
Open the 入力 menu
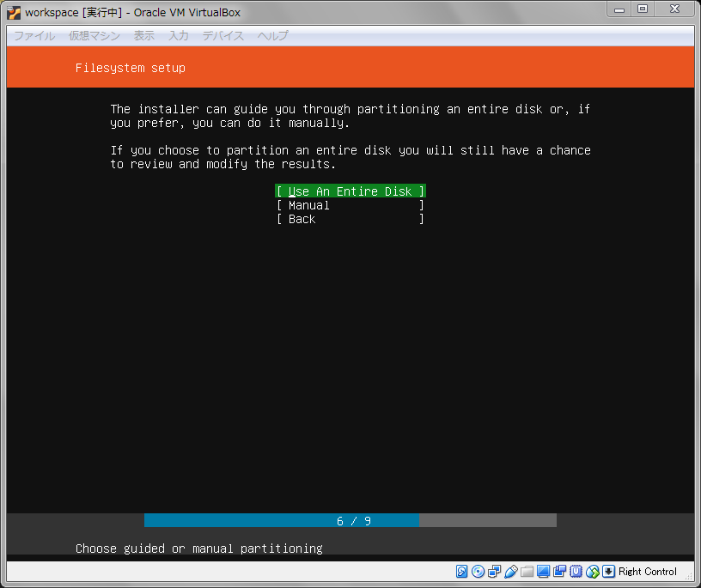click(x=179, y=36)
